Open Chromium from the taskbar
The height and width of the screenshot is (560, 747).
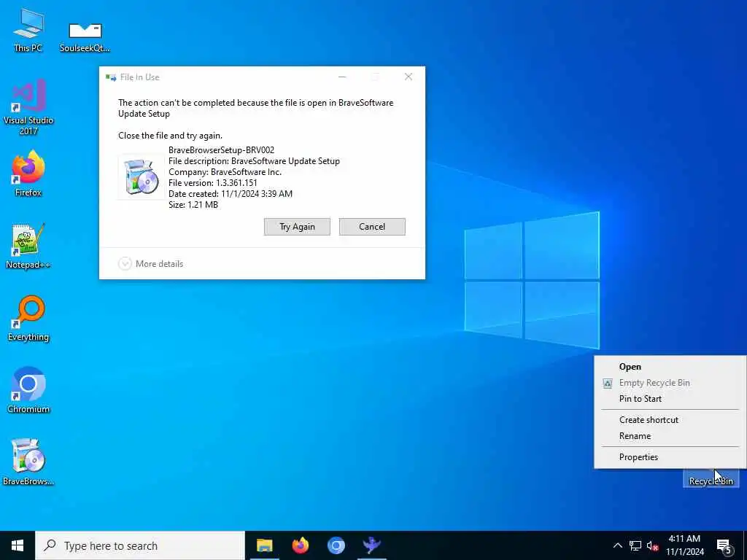click(336, 545)
